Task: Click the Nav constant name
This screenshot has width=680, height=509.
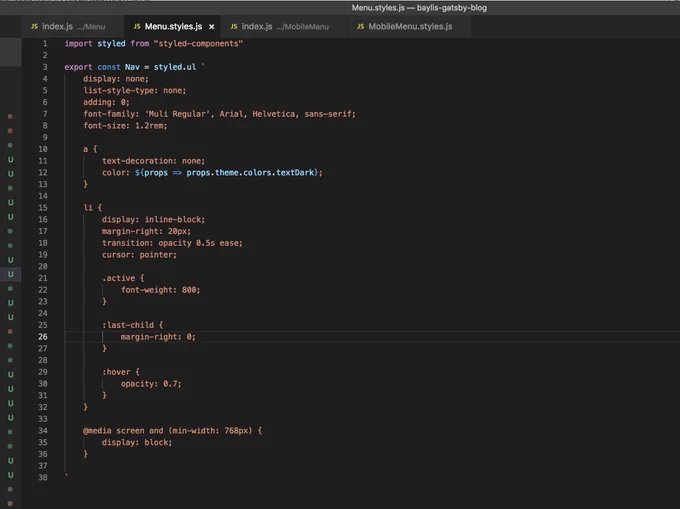Action: click(x=132, y=67)
